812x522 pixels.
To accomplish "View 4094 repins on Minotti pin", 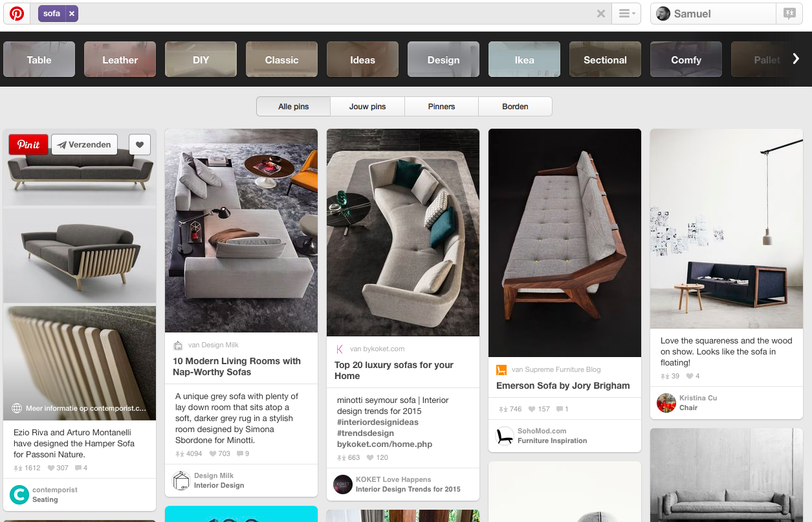I will click(x=189, y=454).
